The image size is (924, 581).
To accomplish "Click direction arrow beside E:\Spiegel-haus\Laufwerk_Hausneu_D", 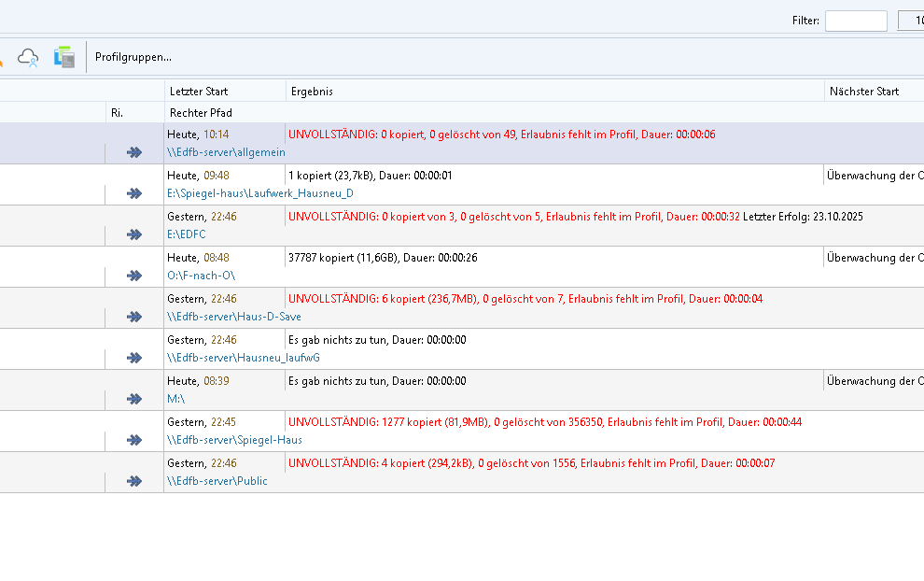I will (134, 193).
